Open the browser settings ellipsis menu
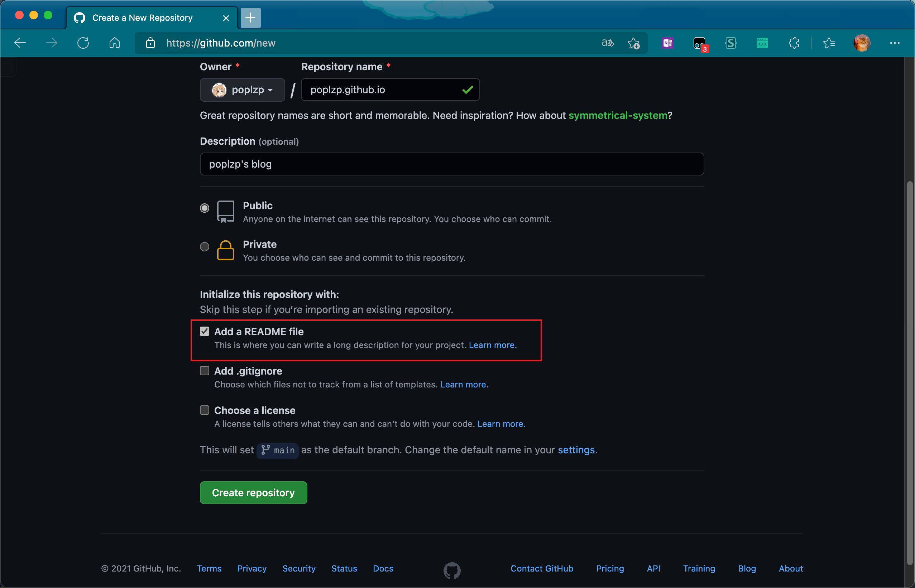Screen dimensions: 915x588 (895, 43)
